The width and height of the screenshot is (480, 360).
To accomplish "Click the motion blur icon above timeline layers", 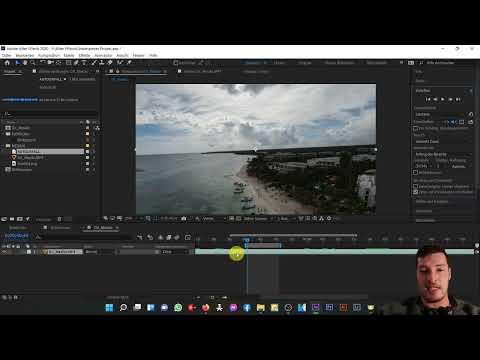I will [177, 237].
